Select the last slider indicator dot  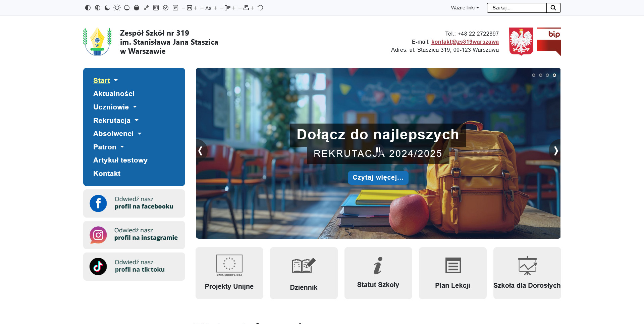coord(554,75)
